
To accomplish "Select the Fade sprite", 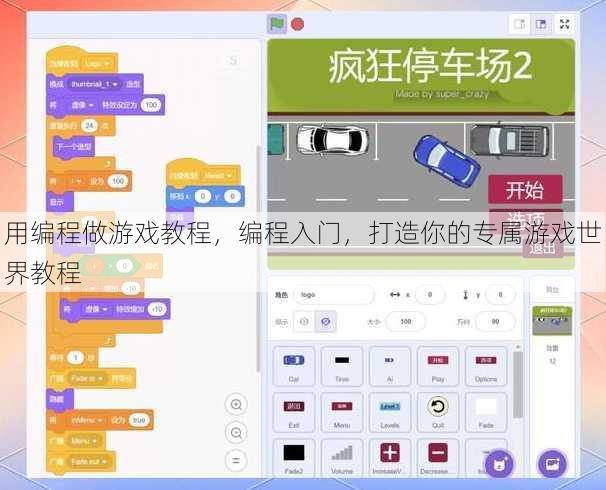I will pos(486,412).
